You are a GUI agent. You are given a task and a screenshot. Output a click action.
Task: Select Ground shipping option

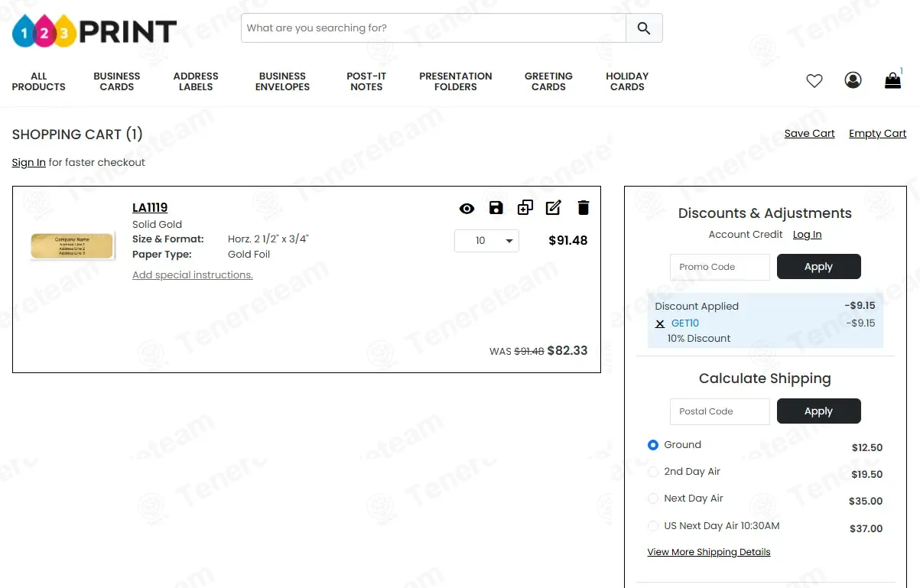pyautogui.click(x=653, y=445)
